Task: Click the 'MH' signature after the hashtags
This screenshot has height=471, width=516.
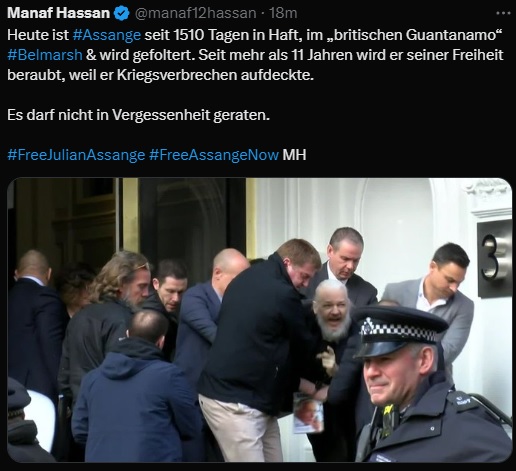Action: [294, 155]
